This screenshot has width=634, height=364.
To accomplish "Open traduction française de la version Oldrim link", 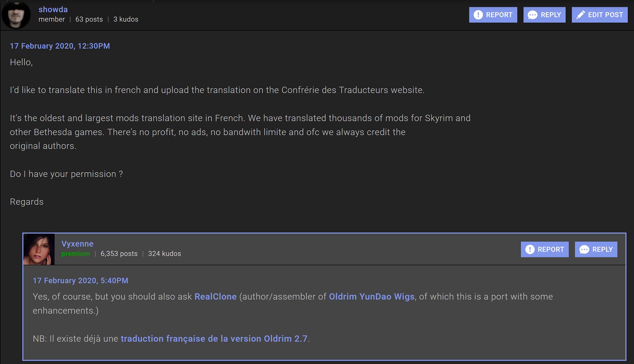I will [x=214, y=339].
